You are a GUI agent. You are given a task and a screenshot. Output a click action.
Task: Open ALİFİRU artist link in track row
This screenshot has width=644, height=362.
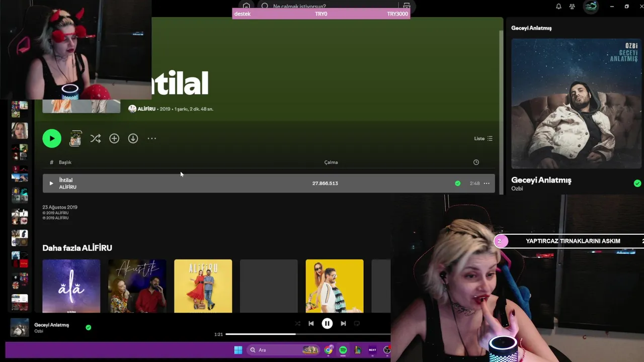[68, 187]
